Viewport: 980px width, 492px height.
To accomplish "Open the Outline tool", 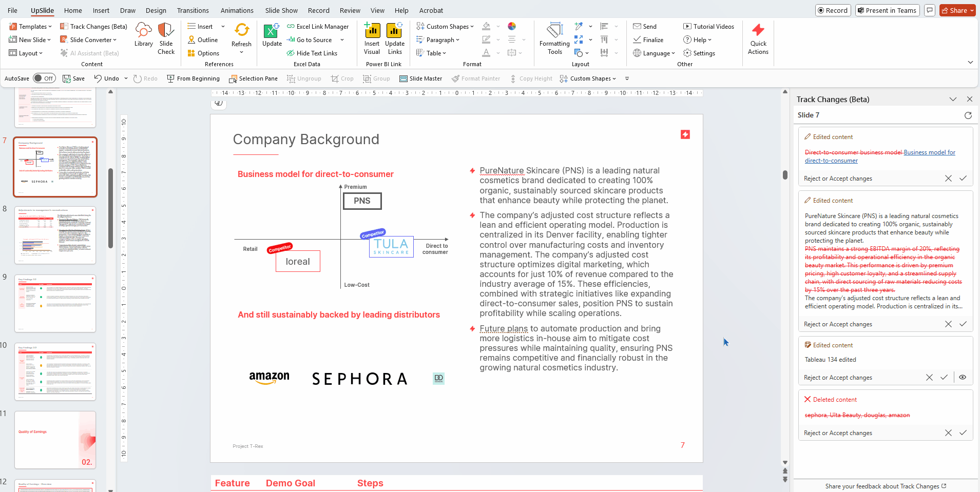I will point(203,40).
